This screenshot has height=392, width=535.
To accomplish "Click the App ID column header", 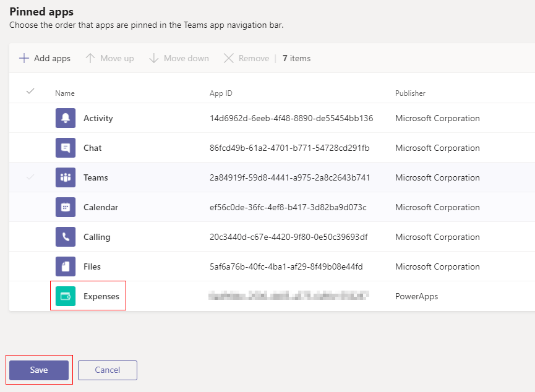I will pos(221,93).
